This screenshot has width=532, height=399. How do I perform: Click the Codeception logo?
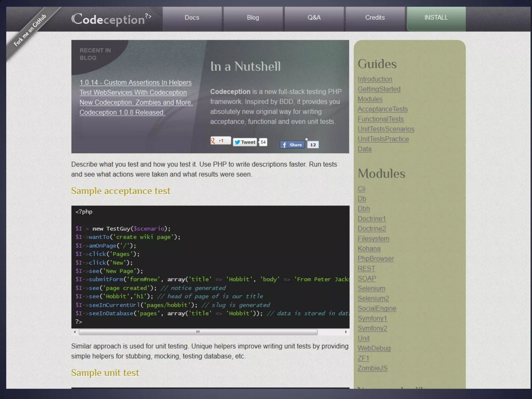[111, 19]
